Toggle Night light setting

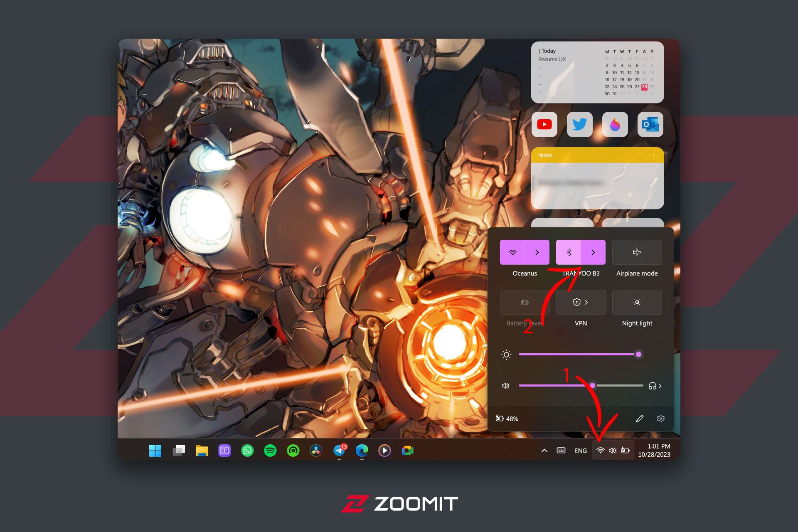click(637, 303)
